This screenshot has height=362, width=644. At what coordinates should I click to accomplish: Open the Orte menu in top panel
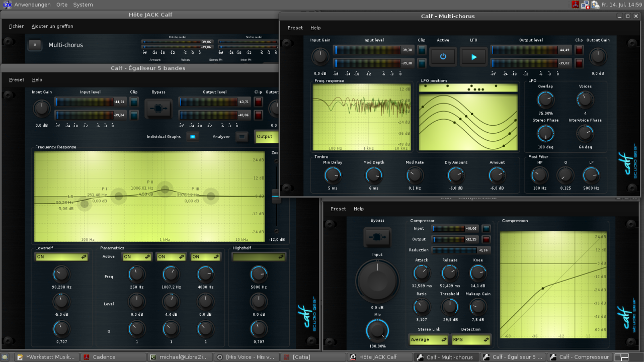62,5
